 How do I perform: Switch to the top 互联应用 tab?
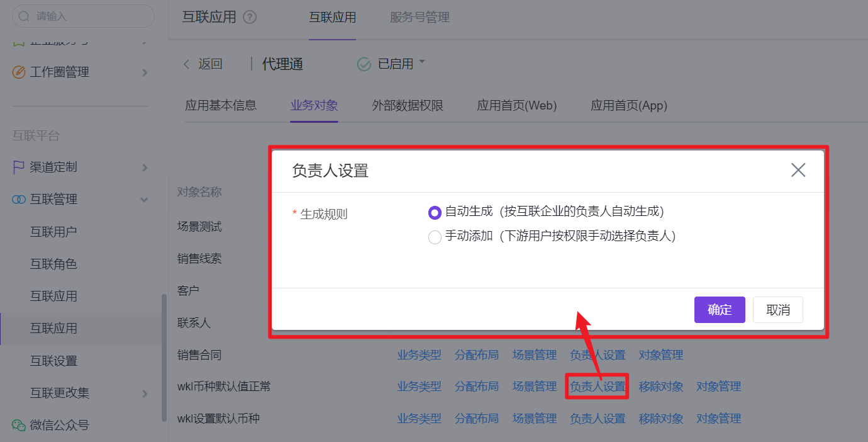[x=332, y=18]
